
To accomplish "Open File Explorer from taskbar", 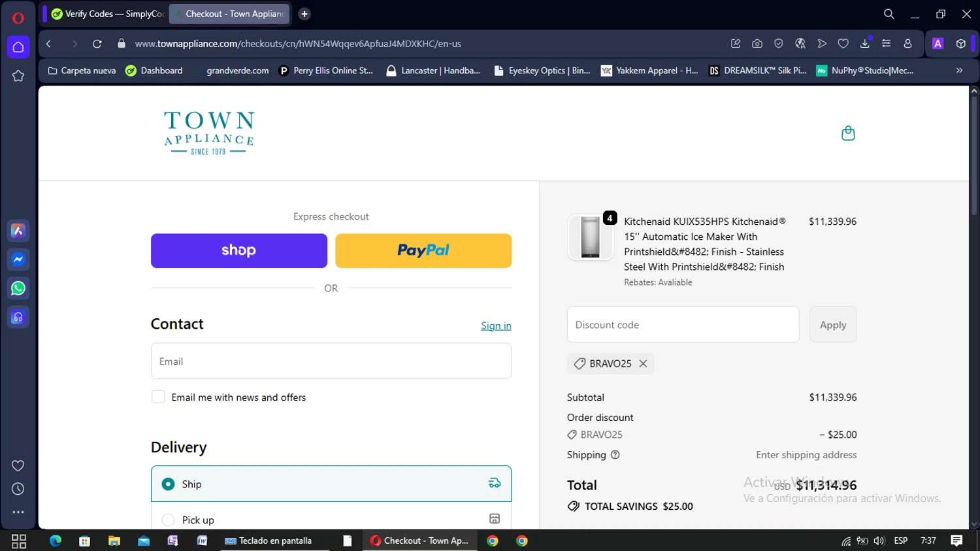I will point(114,541).
